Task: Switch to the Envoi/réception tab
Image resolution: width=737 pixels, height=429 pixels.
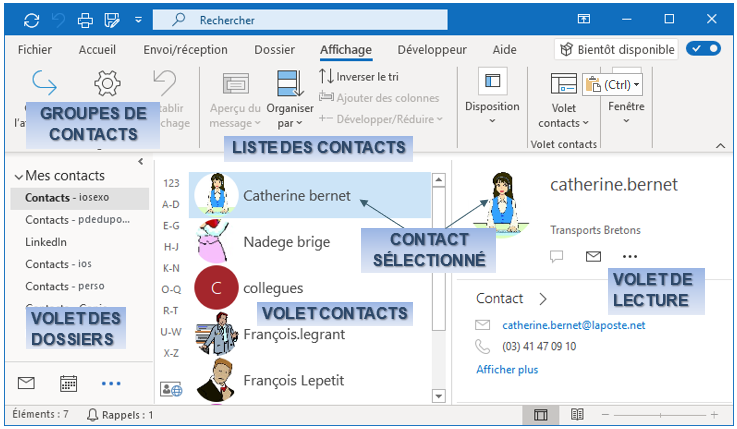Action: (185, 49)
